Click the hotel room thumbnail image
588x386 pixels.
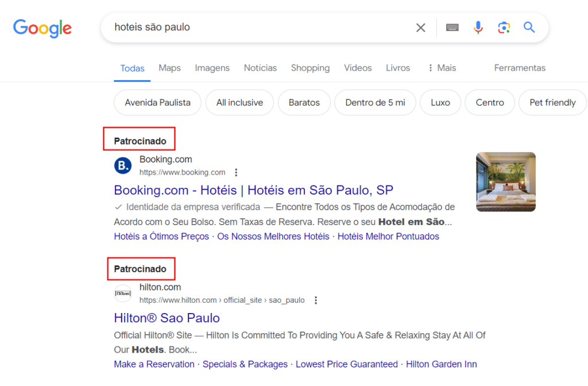pyautogui.click(x=505, y=182)
